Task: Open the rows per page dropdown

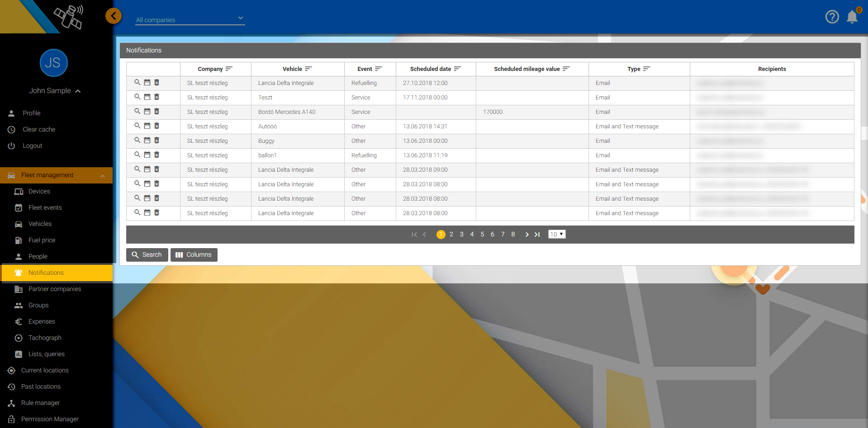Action: (557, 234)
